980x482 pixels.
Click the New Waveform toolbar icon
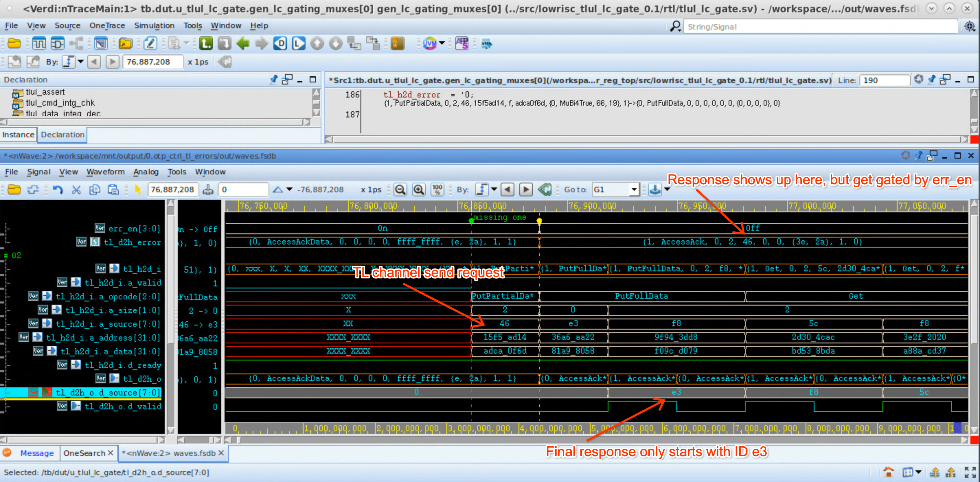tap(38, 44)
